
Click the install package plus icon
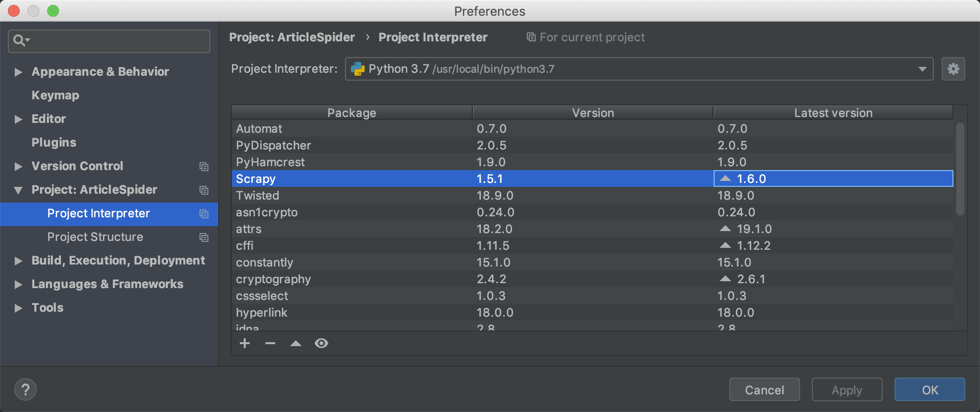(x=245, y=343)
